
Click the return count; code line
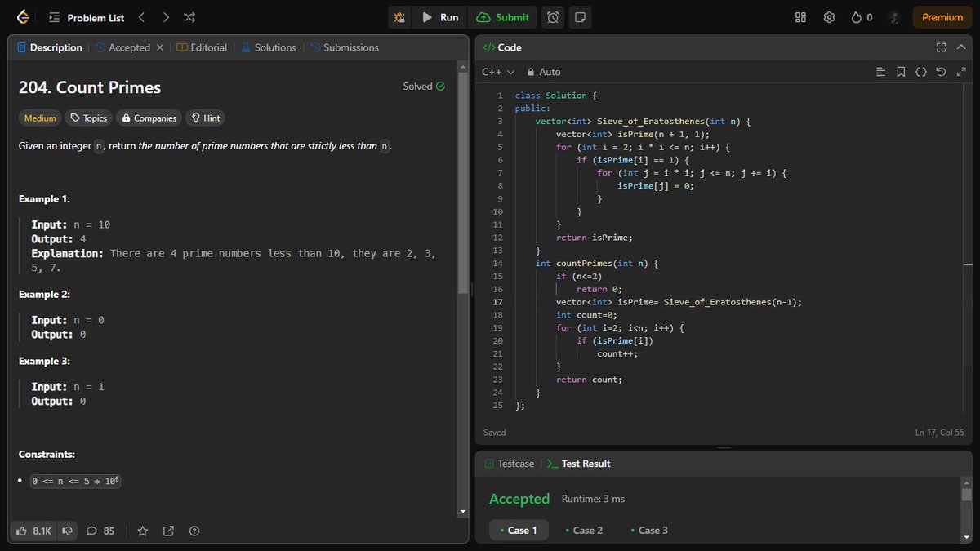[x=589, y=380]
